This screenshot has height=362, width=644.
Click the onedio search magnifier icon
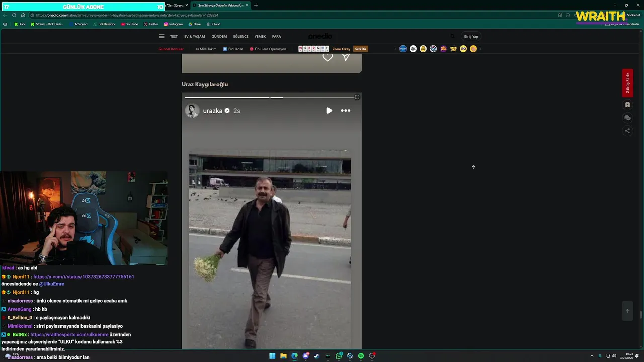[x=452, y=36]
